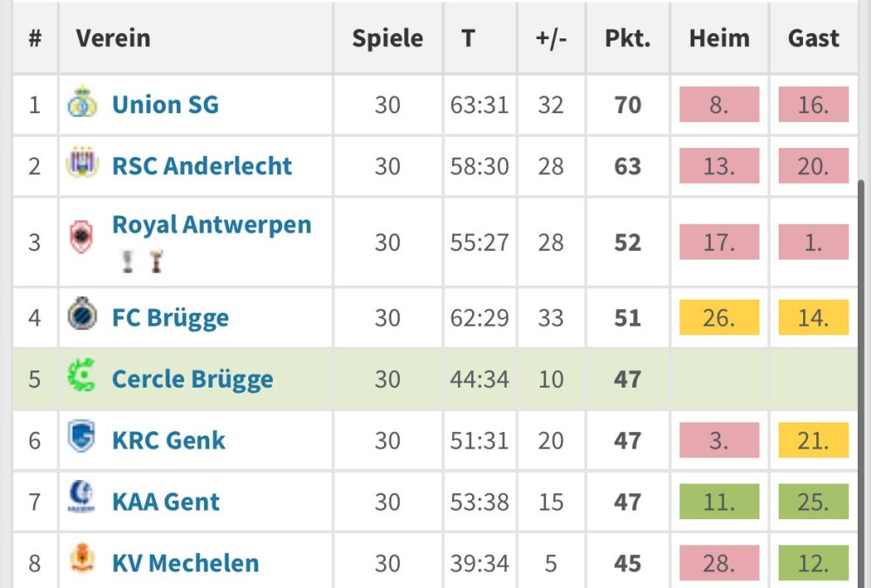This screenshot has width=871, height=588.
Task: Click Union SG's red Heim cell 8.
Action: click(719, 105)
